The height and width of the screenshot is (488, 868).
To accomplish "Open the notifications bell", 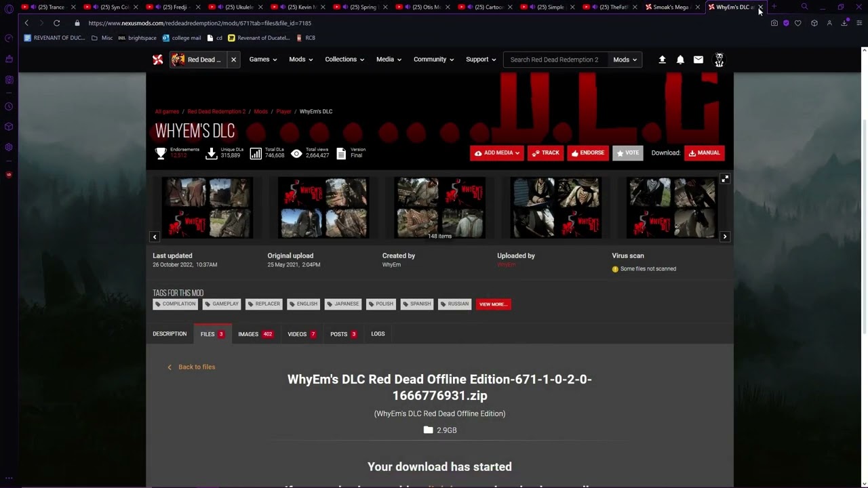I will point(680,60).
